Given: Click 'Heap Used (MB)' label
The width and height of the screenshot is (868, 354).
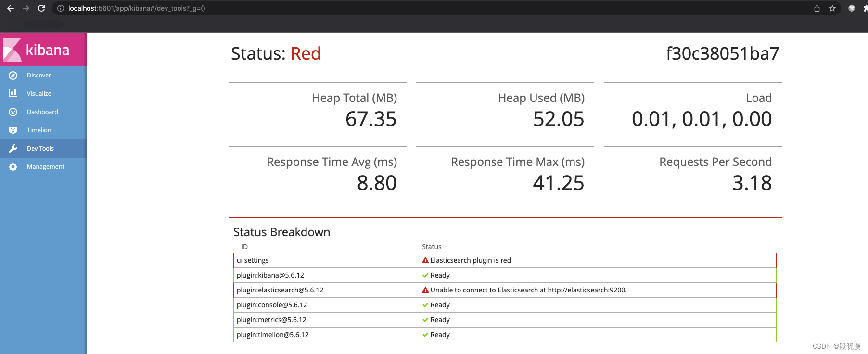Looking at the screenshot, I should [541, 98].
